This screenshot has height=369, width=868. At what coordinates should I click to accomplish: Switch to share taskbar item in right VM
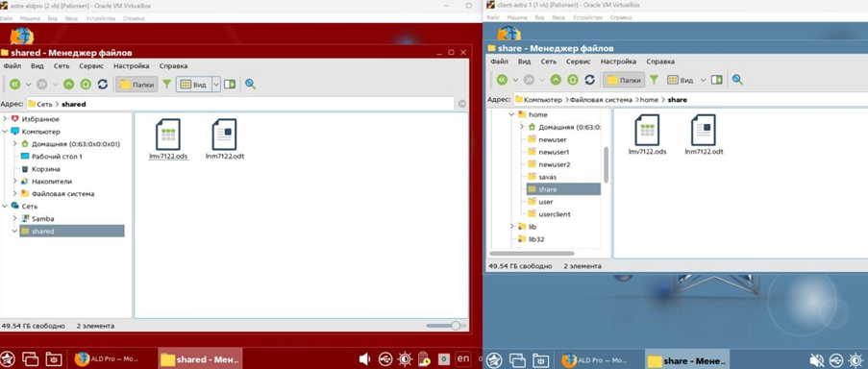pos(687,359)
